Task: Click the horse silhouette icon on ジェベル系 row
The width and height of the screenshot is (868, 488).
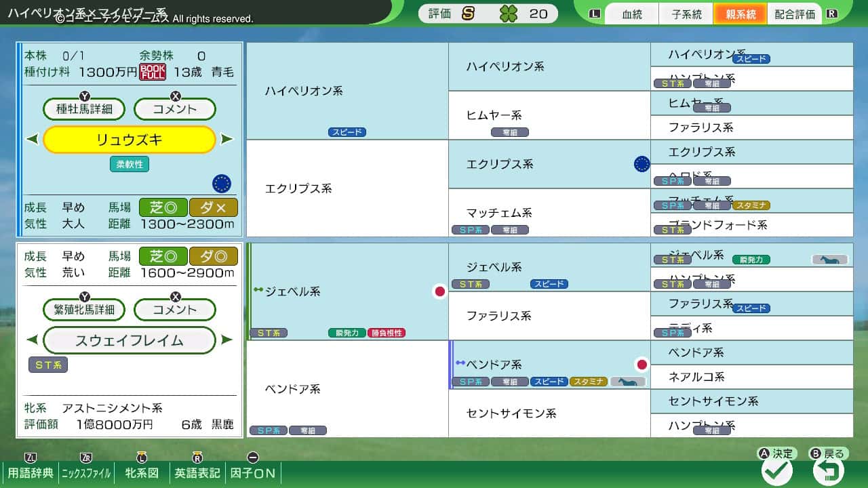Action: point(830,259)
